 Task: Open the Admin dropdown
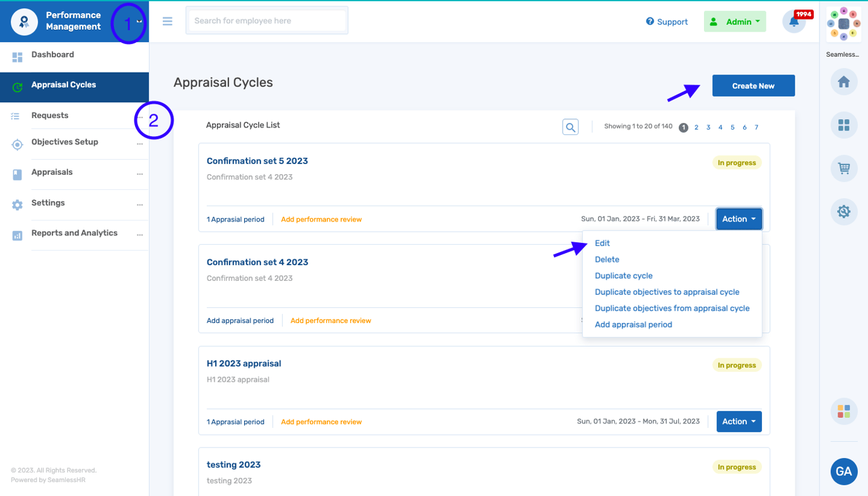pyautogui.click(x=735, y=21)
